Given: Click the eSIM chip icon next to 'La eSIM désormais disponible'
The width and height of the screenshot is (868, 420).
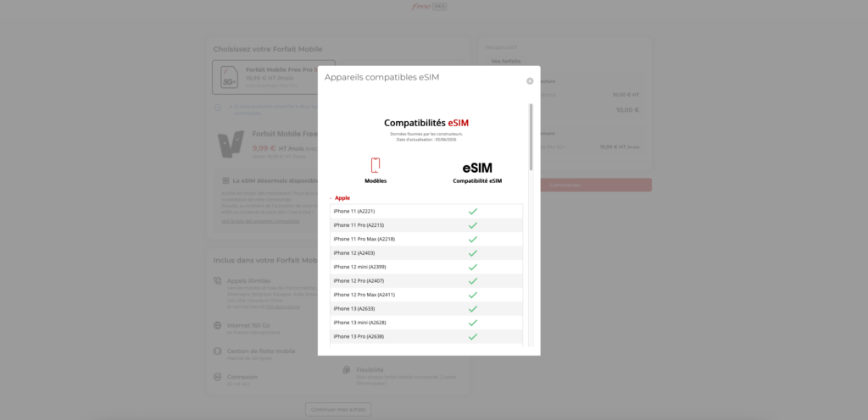Looking at the screenshot, I should tap(225, 180).
